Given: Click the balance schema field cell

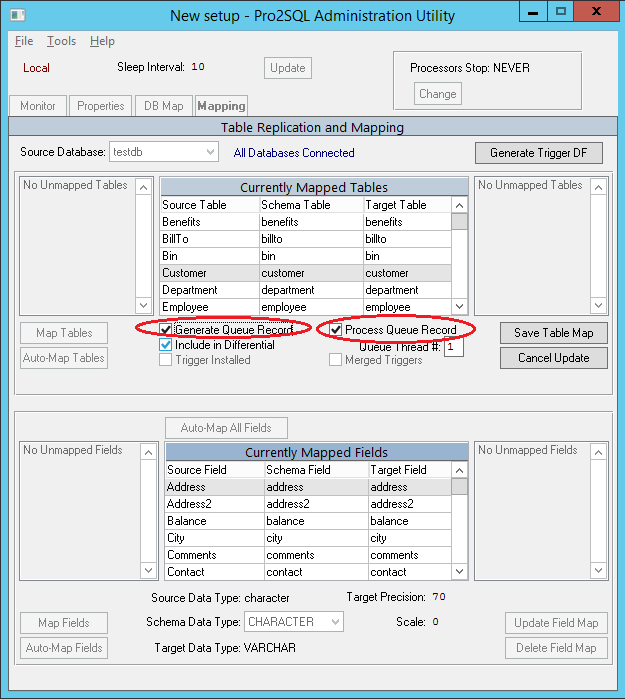Looking at the screenshot, I should 316,521.
